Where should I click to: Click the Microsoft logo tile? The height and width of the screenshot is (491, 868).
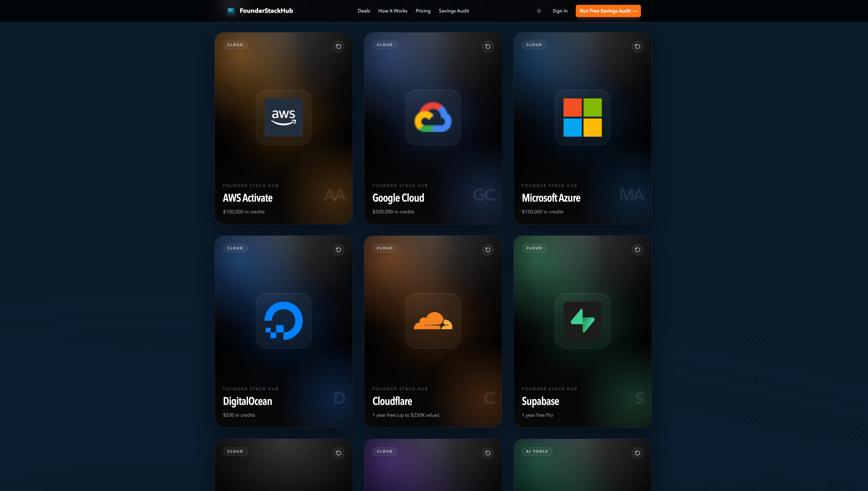(x=582, y=117)
